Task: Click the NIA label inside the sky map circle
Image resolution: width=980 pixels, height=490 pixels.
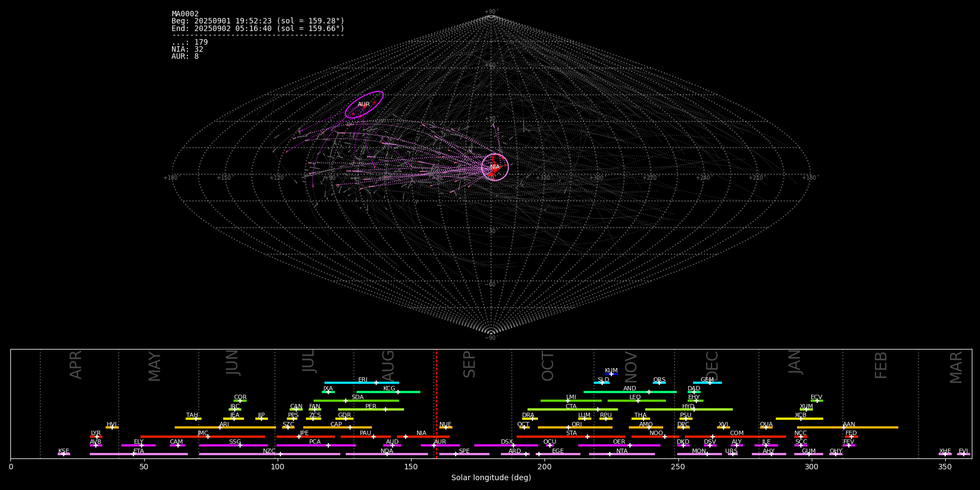Action: (494, 167)
